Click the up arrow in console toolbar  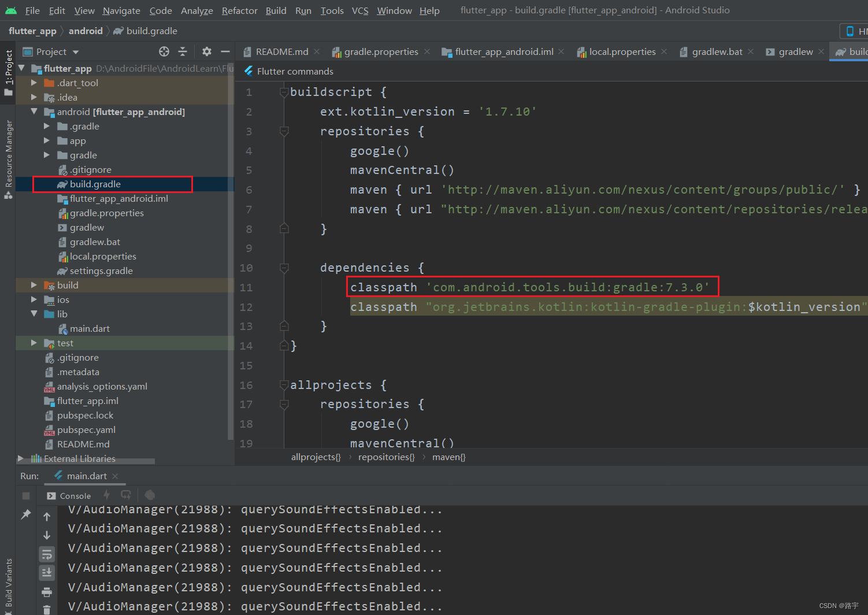pyautogui.click(x=47, y=517)
